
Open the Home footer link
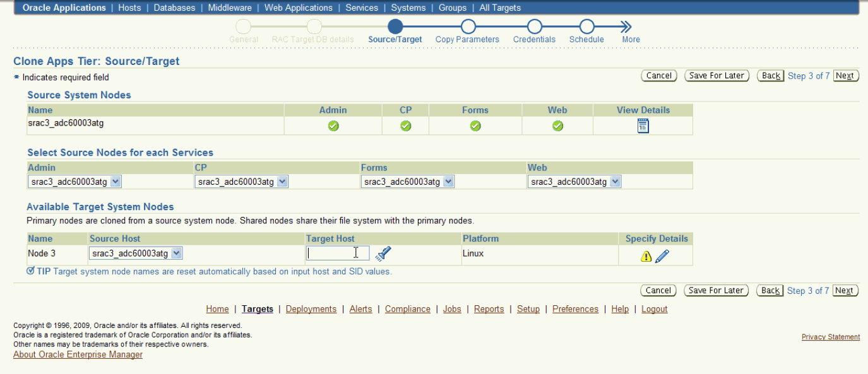click(x=217, y=309)
